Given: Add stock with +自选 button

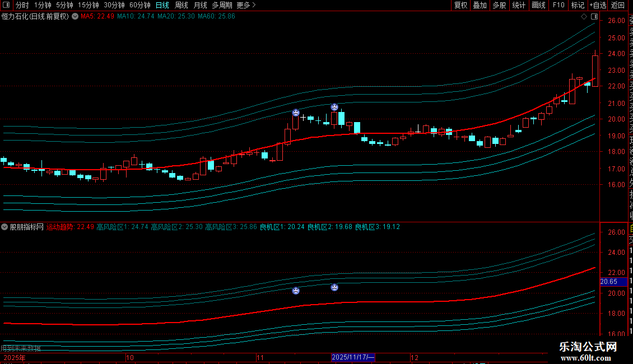Looking at the screenshot, I should (598, 5).
